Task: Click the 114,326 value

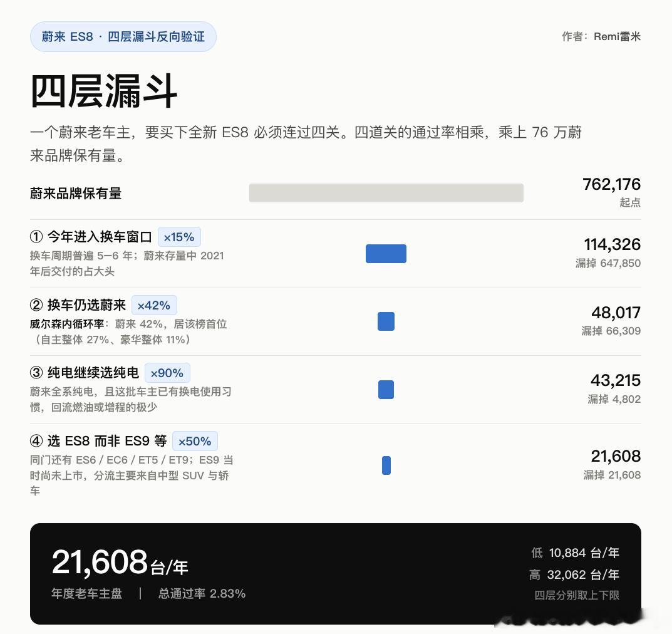Action: pos(612,245)
